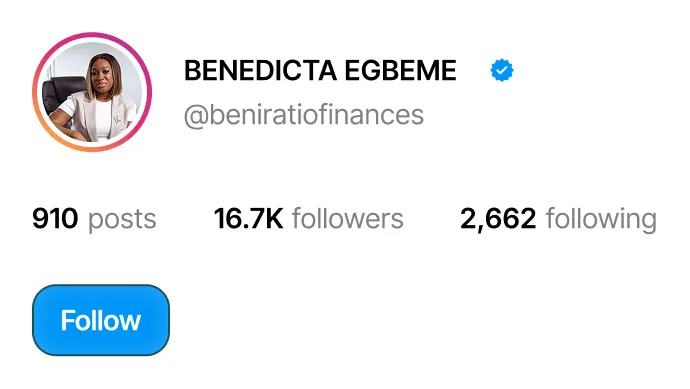Click the number 16.7K
This screenshot has height=389, width=690.
(248, 219)
